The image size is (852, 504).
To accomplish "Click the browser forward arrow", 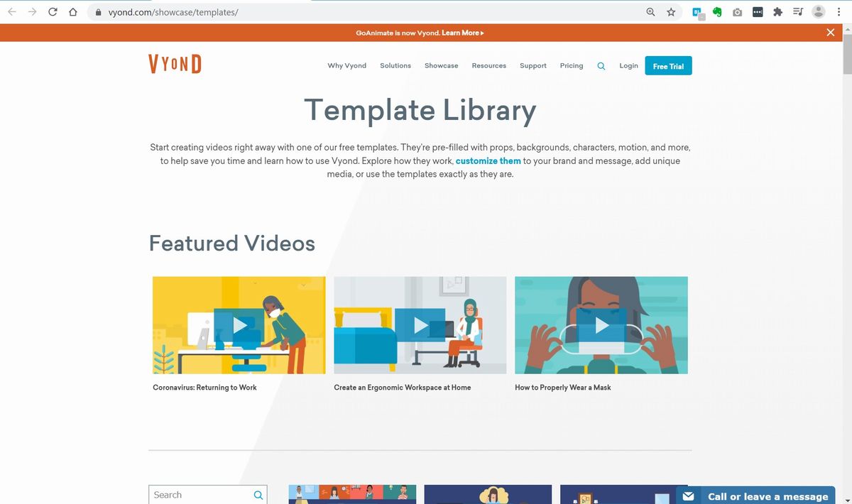I will [x=32, y=12].
